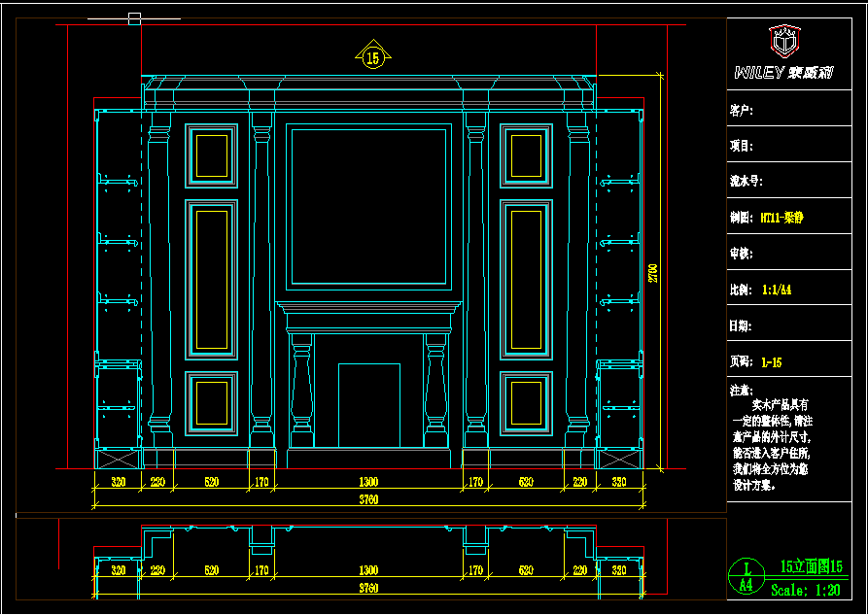The width and height of the screenshot is (868, 615).
Task: Click the 项目: field label
Action: [x=742, y=146]
